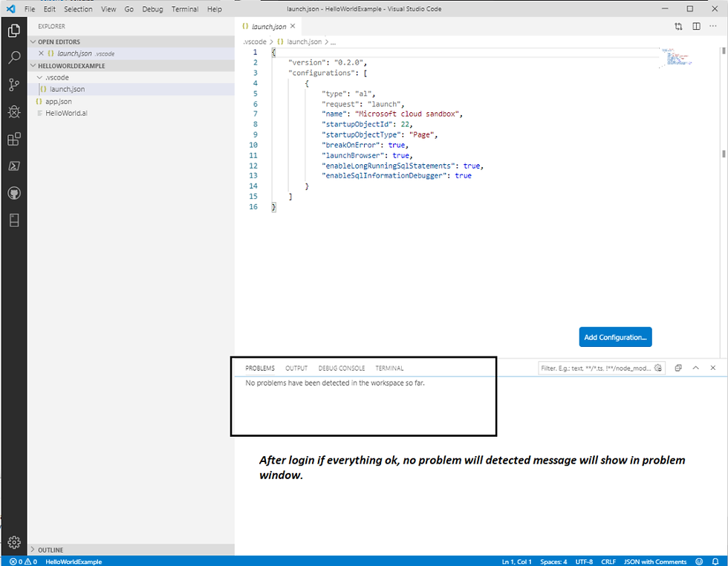Close launch.json in Open Editors list

tap(41, 53)
